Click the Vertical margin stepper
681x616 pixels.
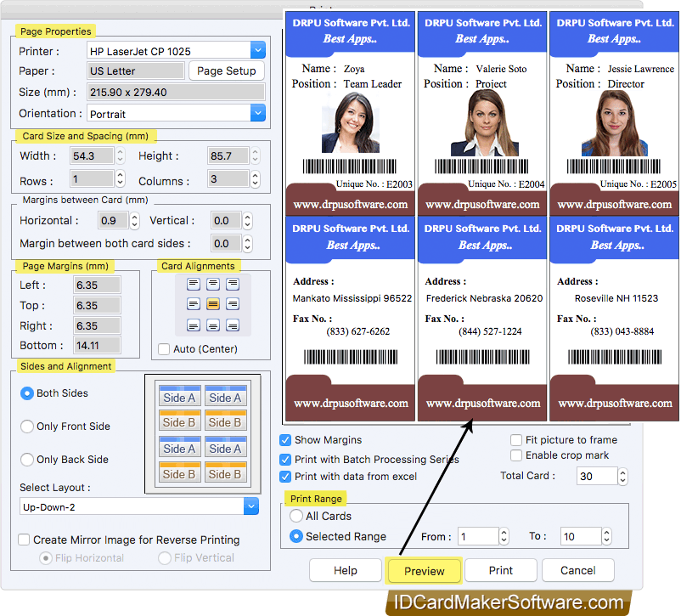(248, 221)
